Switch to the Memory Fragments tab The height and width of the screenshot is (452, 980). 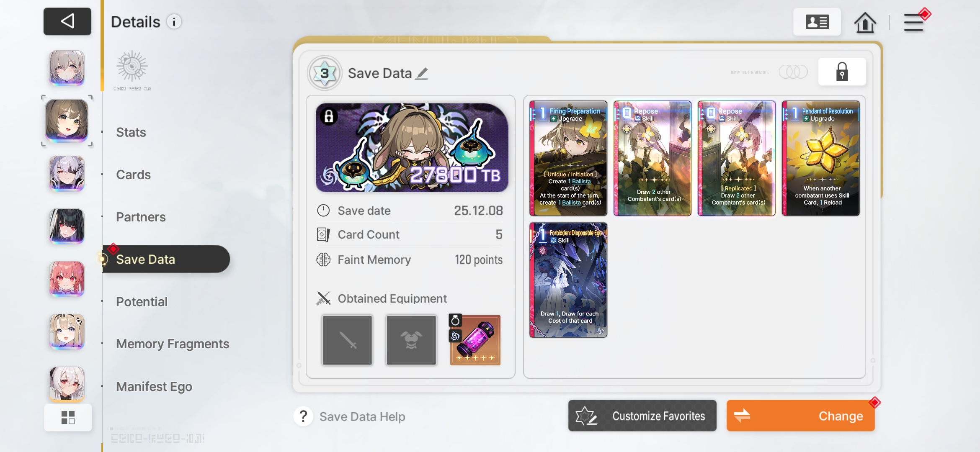coord(173,344)
